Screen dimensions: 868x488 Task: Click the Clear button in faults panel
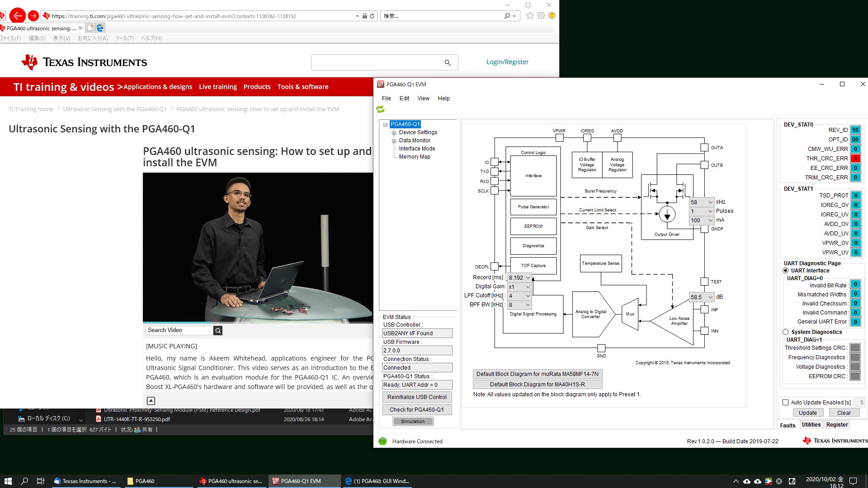pos(844,413)
